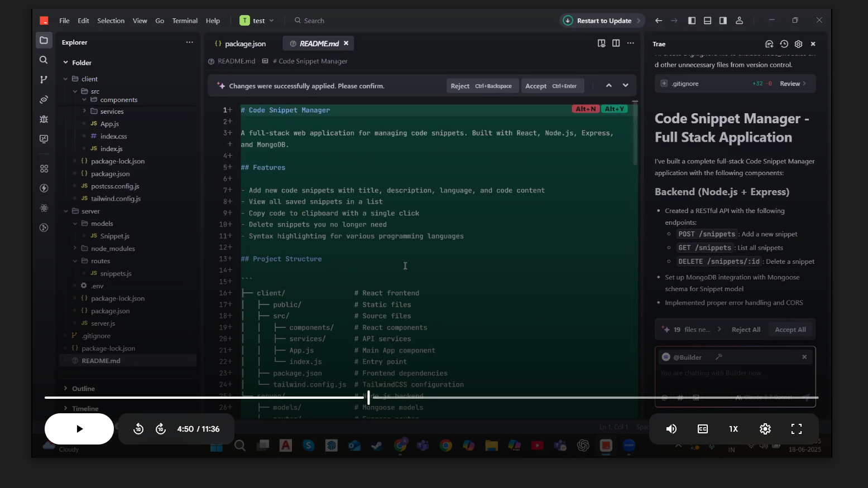Expand the node_modules folder
This screenshot has height=488, width=868.
pos(75,248)
